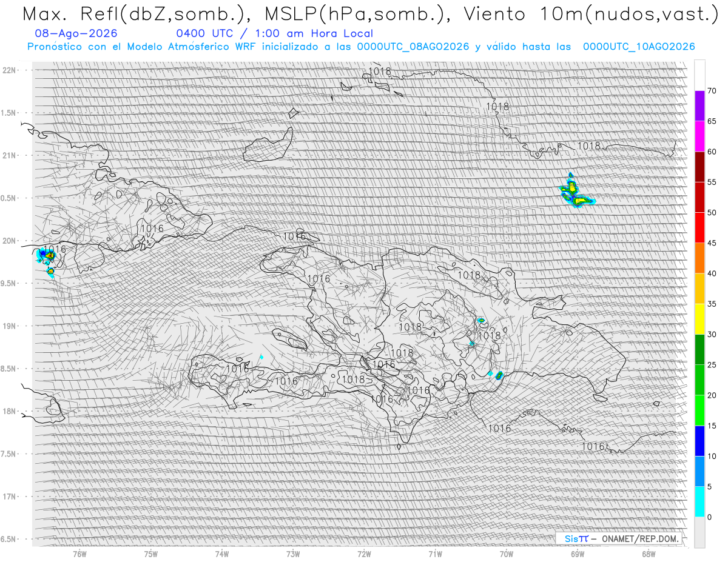Image resolution: width=728 pixels, height=562 pixels.
Task: Click the magenta 60–65 dBZ colorbar segment
Action: [699, 136]
